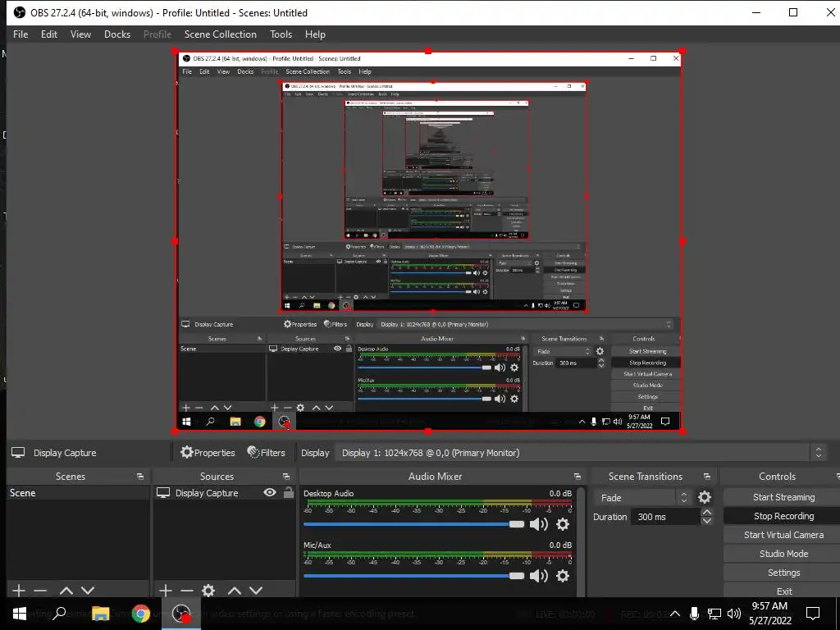
Task: Open Google Chrome from the taskbar
Action: (141, 614)
